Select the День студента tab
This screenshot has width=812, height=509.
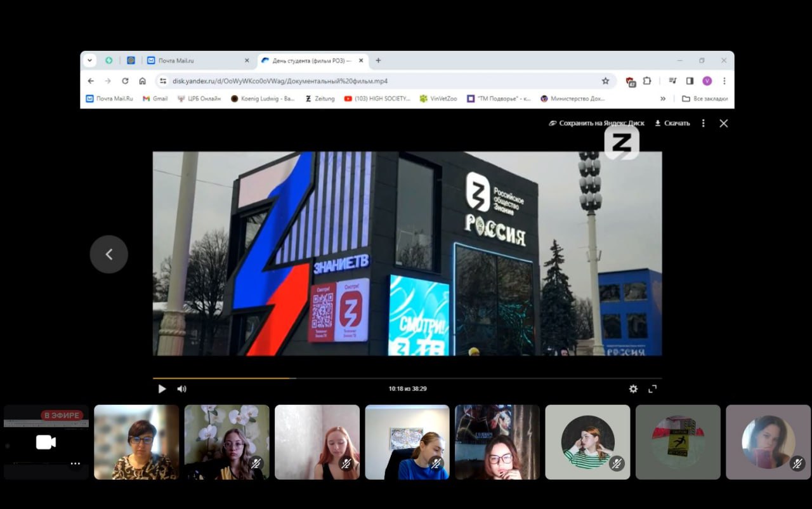click(313, 60)
